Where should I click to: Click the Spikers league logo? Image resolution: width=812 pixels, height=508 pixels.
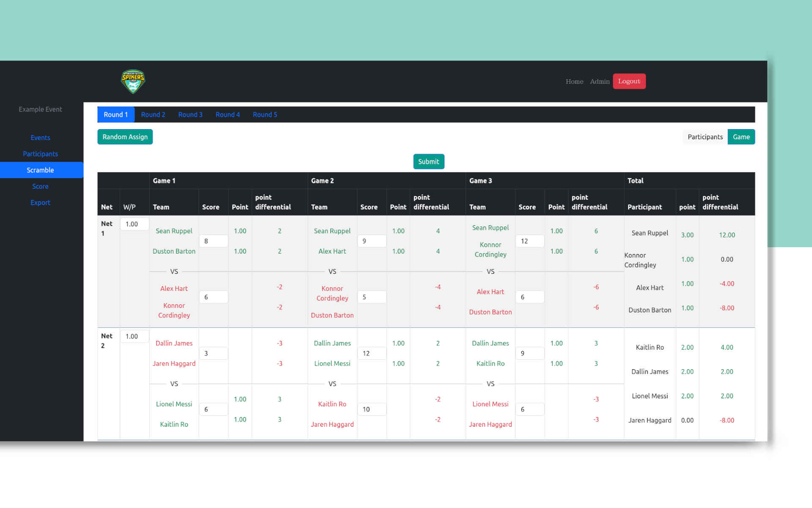133,81
